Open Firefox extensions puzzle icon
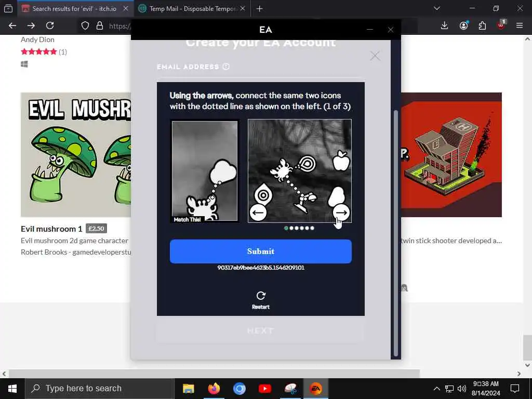Screen dimensions: 532x399 [x=482, y=25]
